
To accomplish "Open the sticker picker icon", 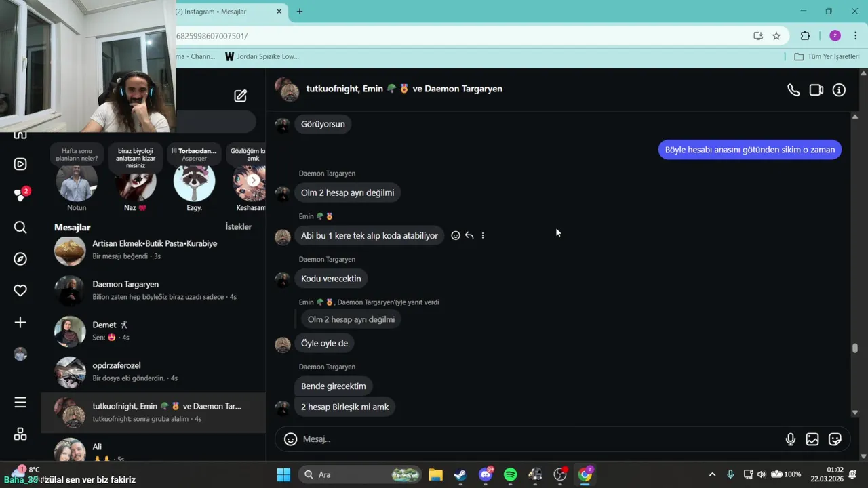I will 835,439.
